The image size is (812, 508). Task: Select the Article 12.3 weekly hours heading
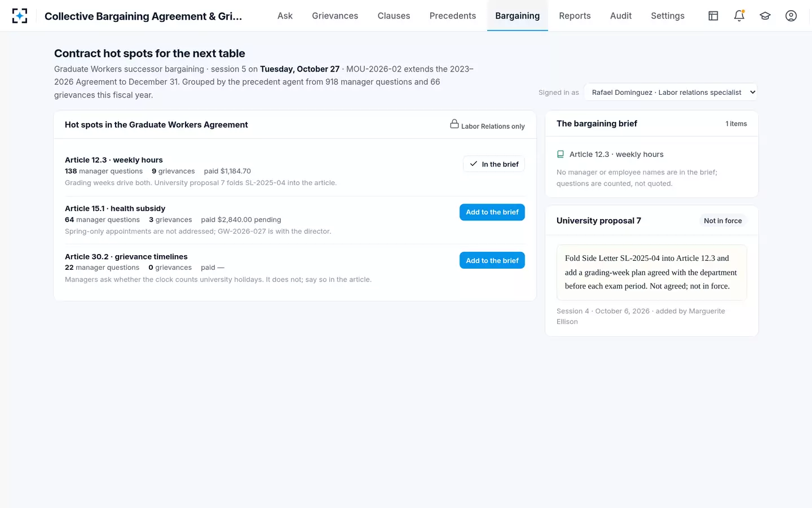click(x=114, y=160)
